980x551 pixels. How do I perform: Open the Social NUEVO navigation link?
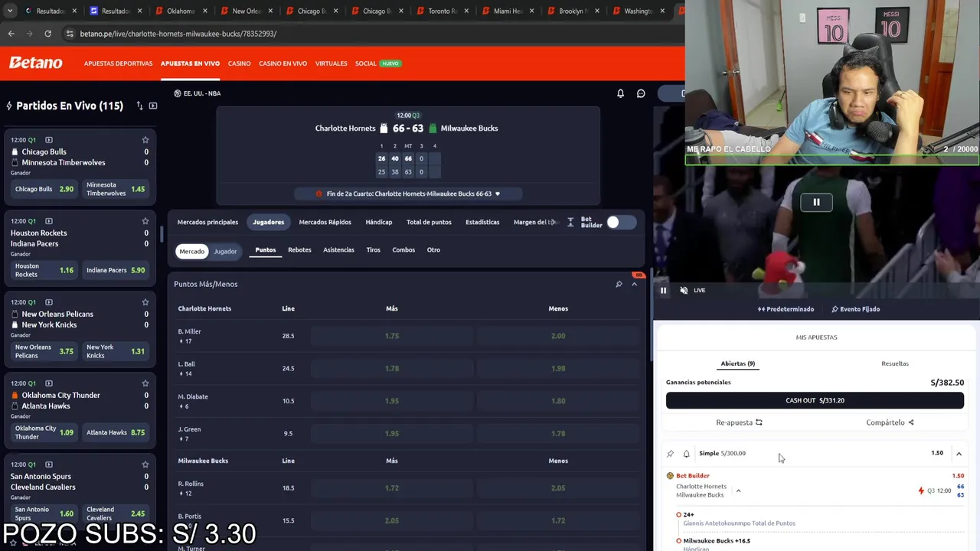point(378,64)
